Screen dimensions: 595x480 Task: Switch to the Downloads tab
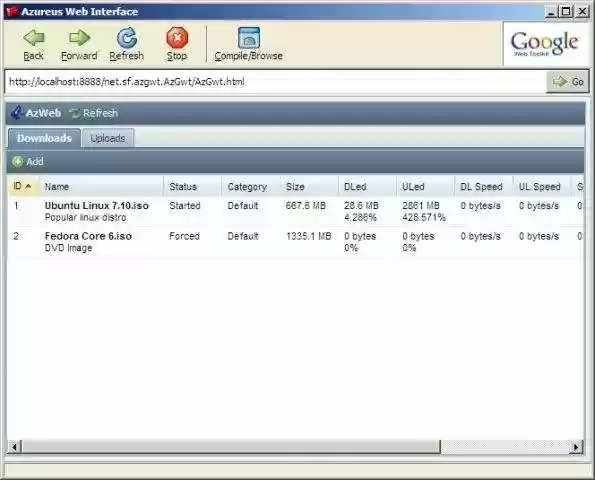click(x=44, y=138)
